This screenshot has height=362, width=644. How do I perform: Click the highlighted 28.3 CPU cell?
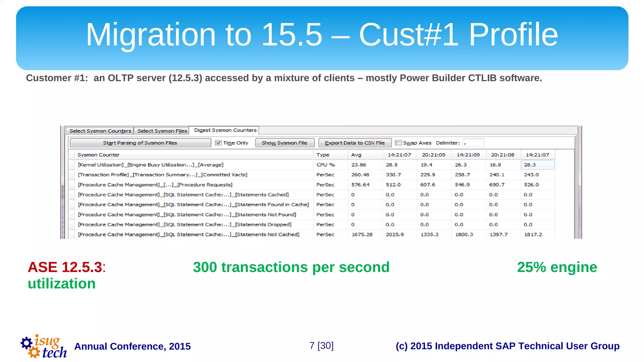point(538,165)
